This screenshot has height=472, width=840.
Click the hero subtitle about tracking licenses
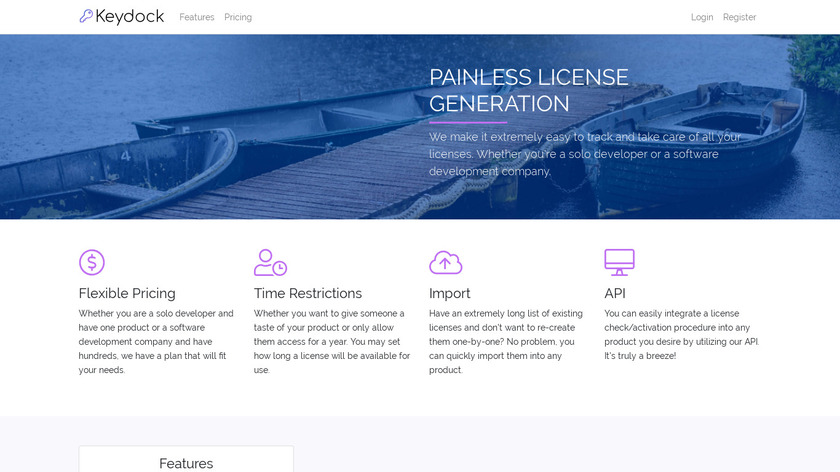click(585, 154)
